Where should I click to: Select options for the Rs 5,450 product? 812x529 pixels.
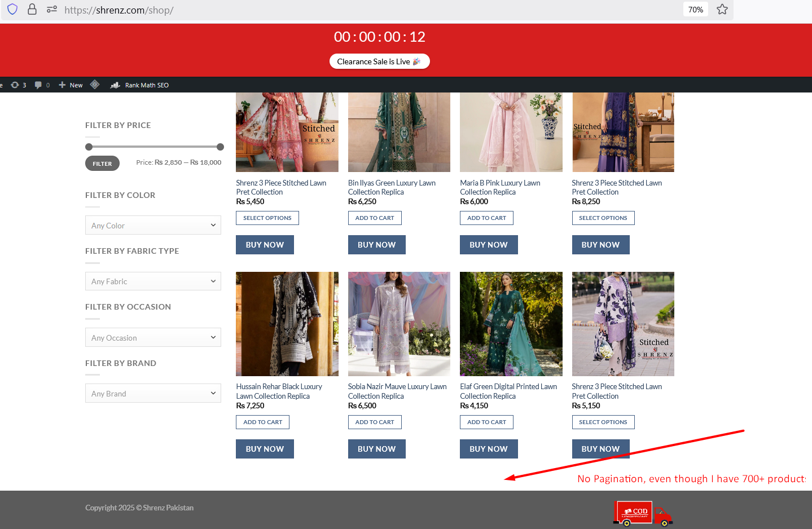[x=267, y=218]
